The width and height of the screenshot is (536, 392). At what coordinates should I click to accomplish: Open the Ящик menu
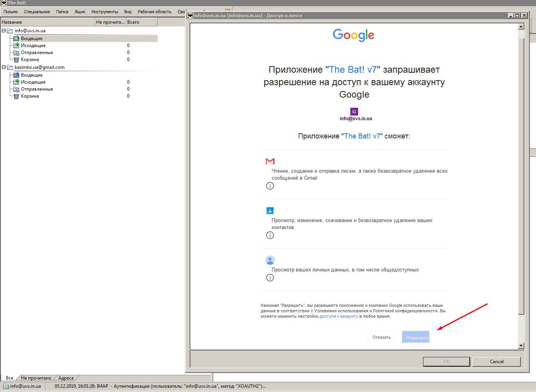click(x=80, y=12)
